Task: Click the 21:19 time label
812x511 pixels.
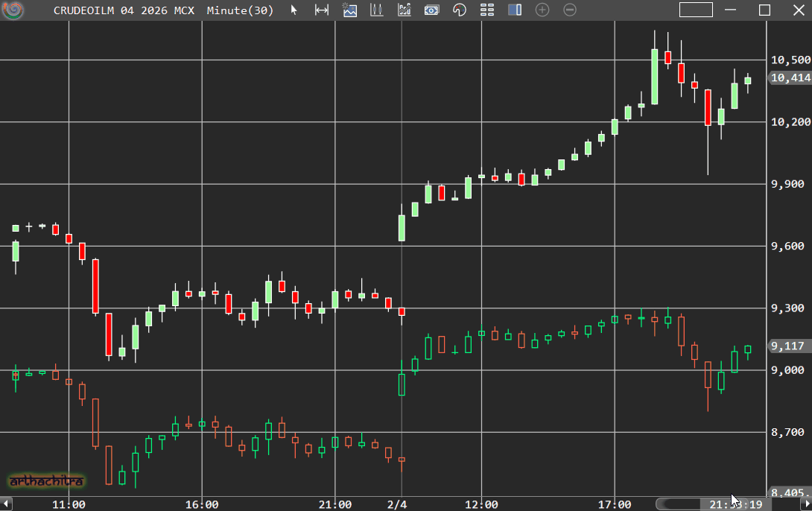Action: [737, 504]
